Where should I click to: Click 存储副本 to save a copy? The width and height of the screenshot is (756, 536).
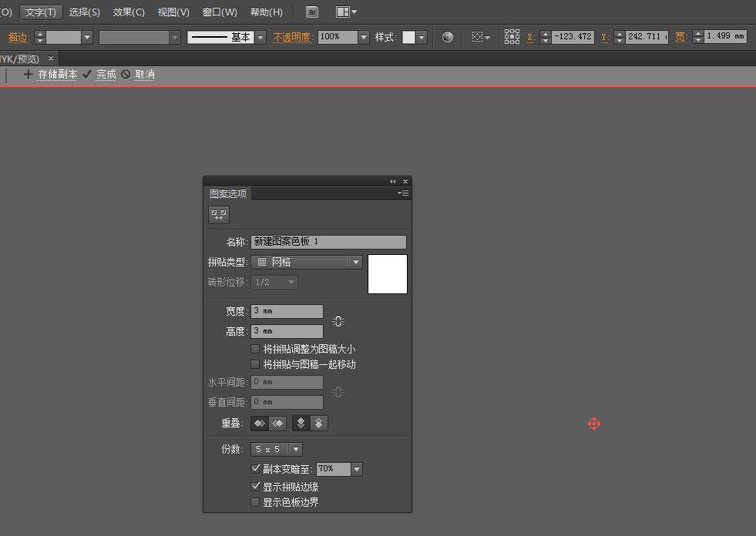(57, 75)
